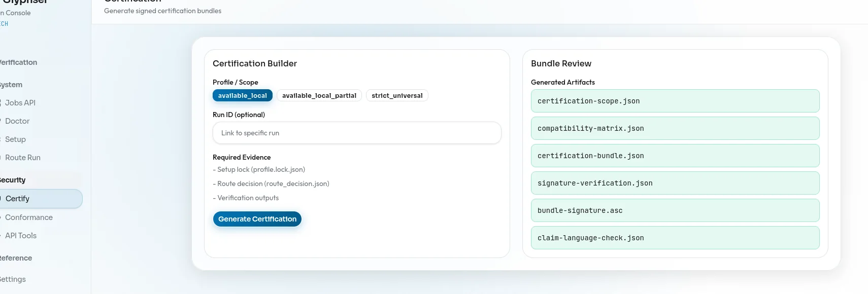Open the Conformance page from sidebar
The height and width of the screenshot is (294, 868).
pyautogui.click(x=28, y=217)
